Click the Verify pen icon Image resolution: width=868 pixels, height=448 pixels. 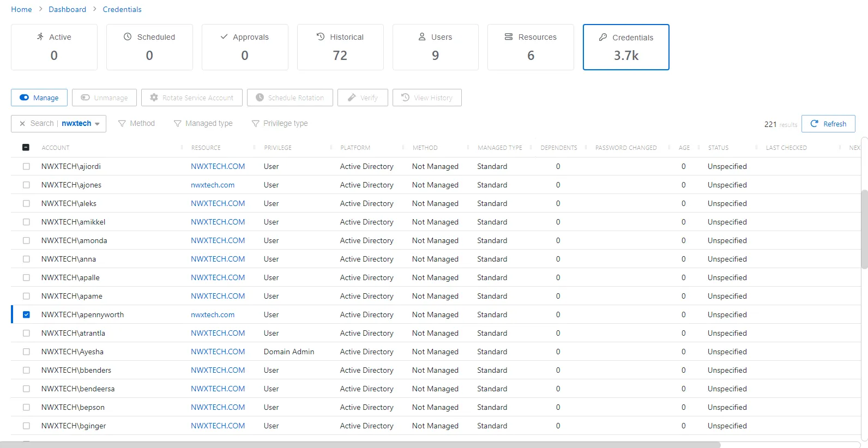(x=352, y=98)
